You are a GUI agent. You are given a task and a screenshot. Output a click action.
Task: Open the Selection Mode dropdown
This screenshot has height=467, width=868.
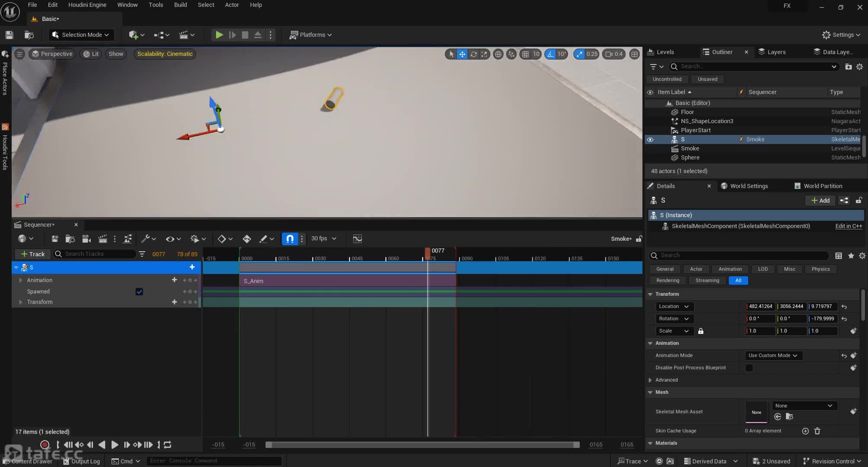pyautogui.click(x=80, y=35)
